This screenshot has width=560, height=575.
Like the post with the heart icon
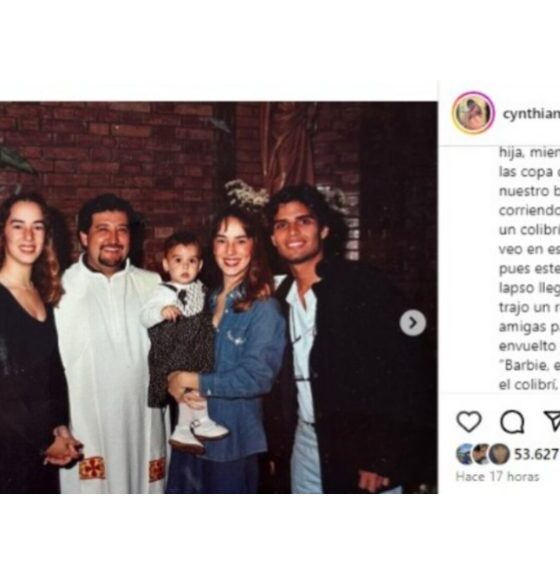[x=469, y=421]
